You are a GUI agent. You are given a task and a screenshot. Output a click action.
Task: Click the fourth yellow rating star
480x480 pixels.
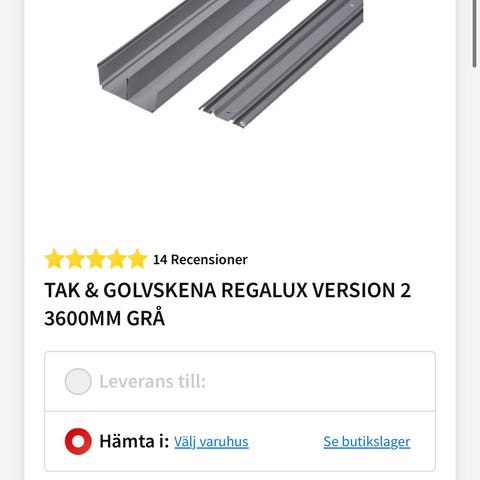pos(116,259)
